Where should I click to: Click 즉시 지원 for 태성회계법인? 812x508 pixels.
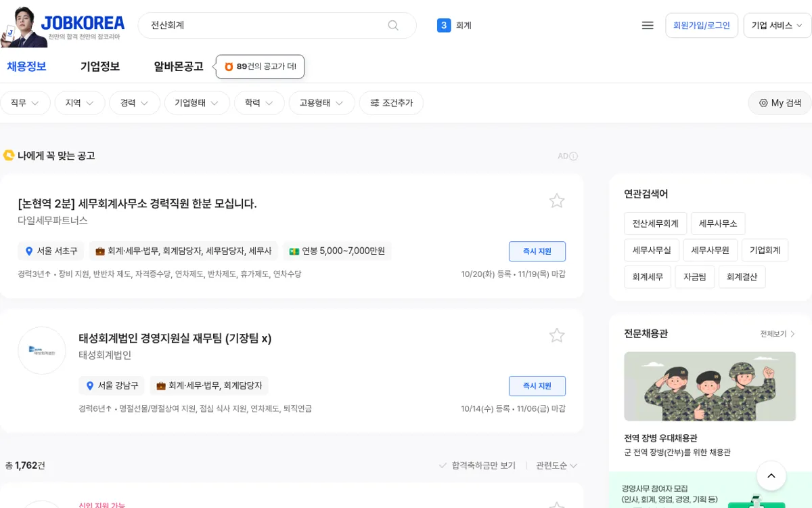coord(537,386)
